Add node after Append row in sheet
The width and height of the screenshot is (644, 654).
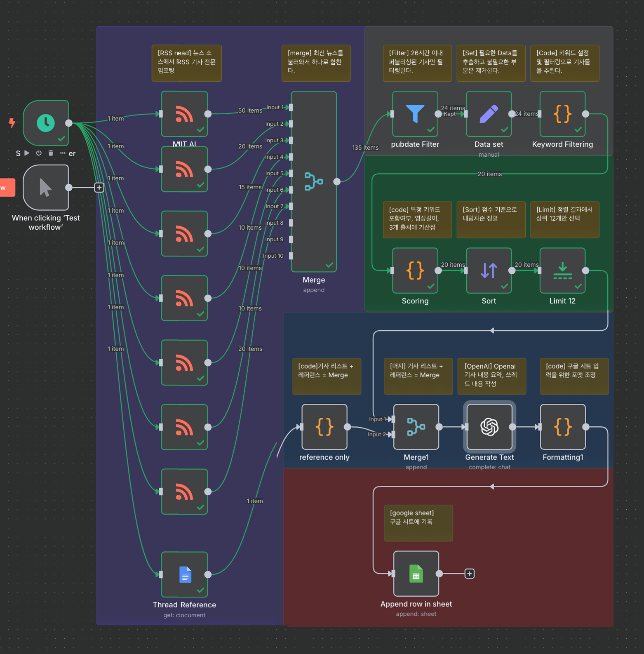(x=470, y=574)
